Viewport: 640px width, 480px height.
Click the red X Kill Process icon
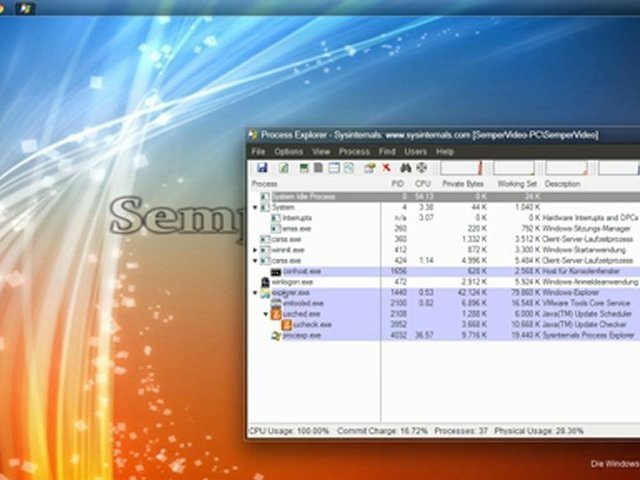[x=386, y=168]
